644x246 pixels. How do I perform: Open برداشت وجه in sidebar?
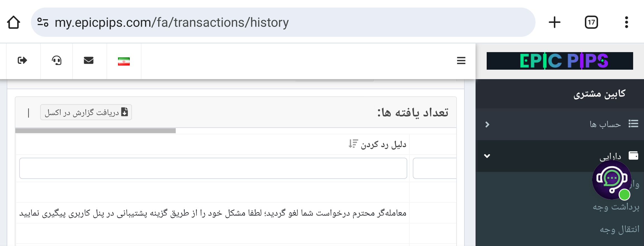(616, 207)
